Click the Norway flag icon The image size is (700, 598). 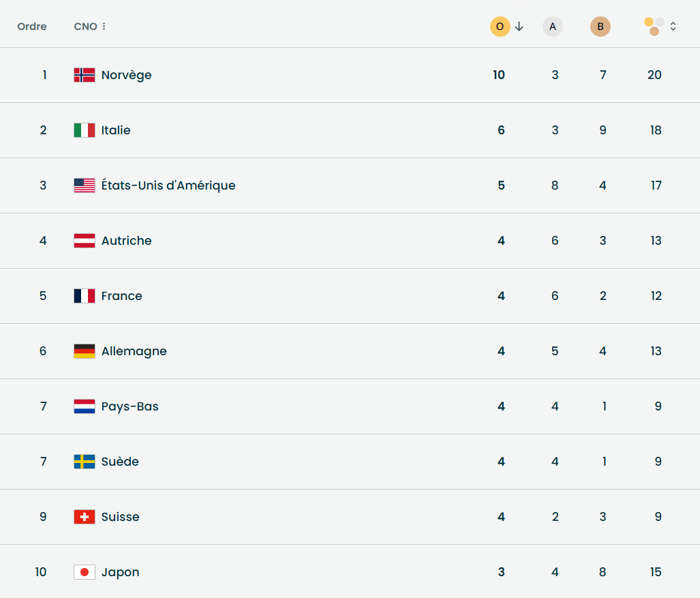(85, 75)
